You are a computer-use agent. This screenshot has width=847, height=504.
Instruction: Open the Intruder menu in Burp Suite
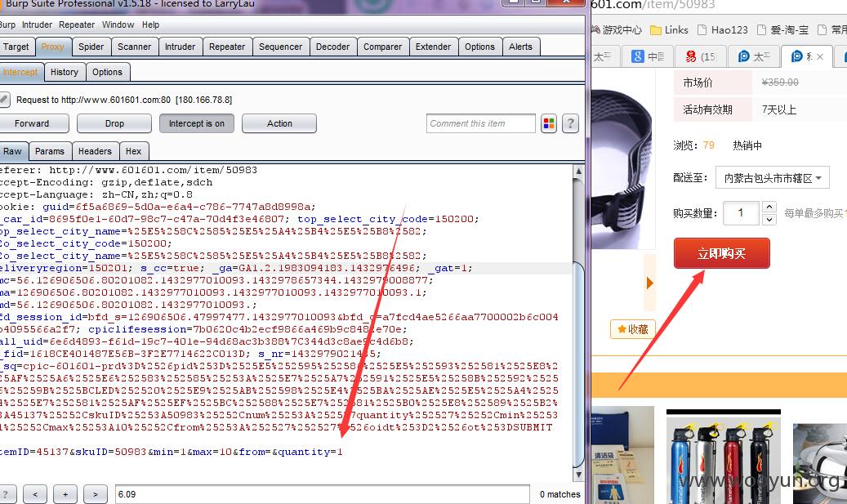(37, 25)
